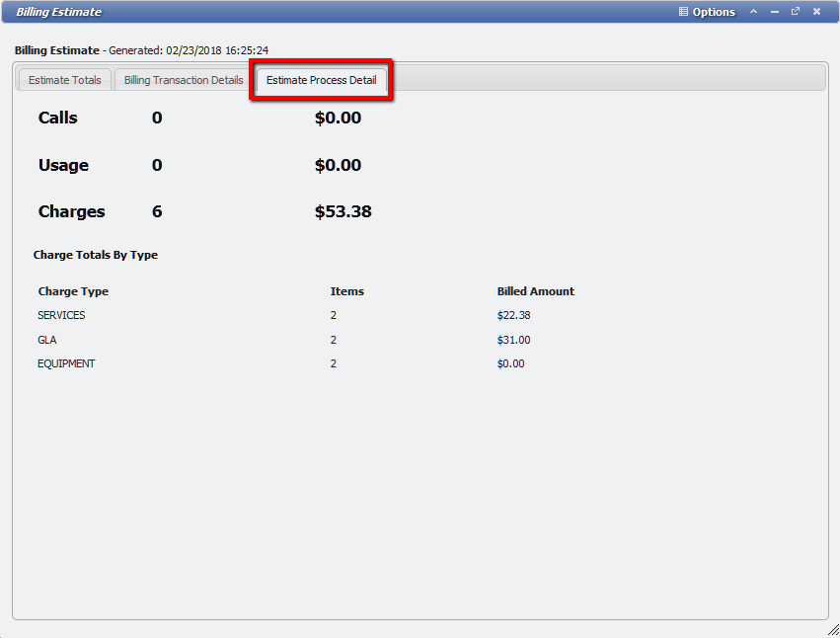The width and height of the screenshot is (840, 638).
Task: Sort by the Items column header
Action: pyautogui.click(x=344, y=291)
